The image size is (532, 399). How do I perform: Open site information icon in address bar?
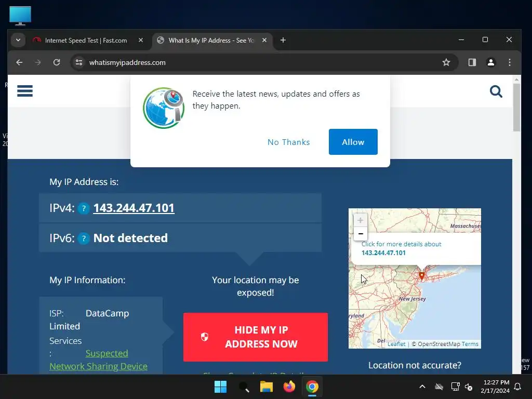coord(79,62)
